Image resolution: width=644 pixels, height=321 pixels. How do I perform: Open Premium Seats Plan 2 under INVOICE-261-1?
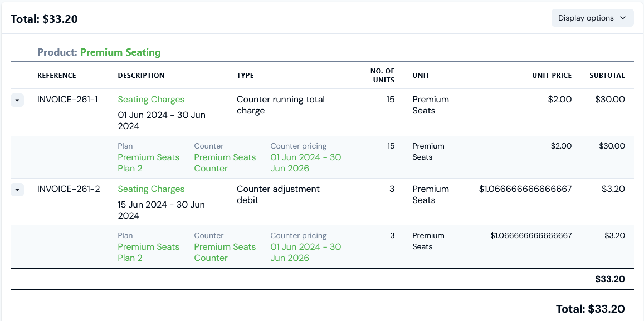148,162
